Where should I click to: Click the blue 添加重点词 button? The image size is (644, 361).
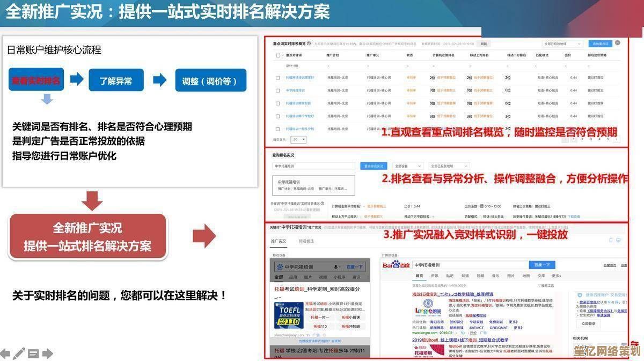point(601,44)
